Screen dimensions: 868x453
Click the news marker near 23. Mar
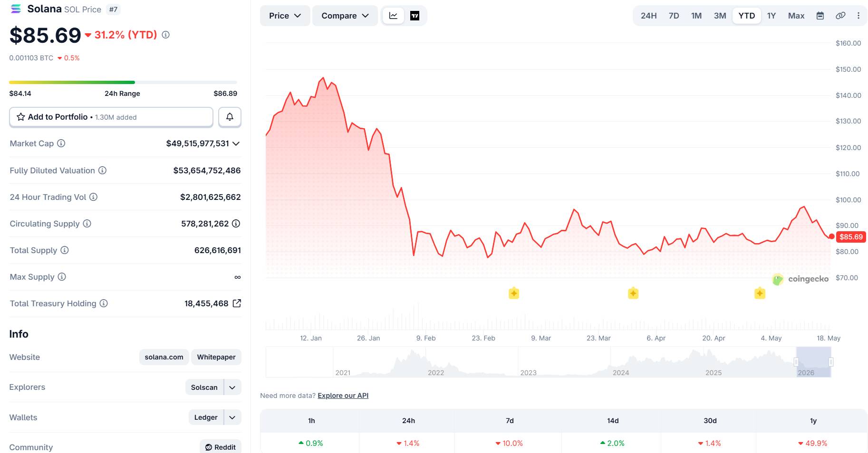click(633, 293)
